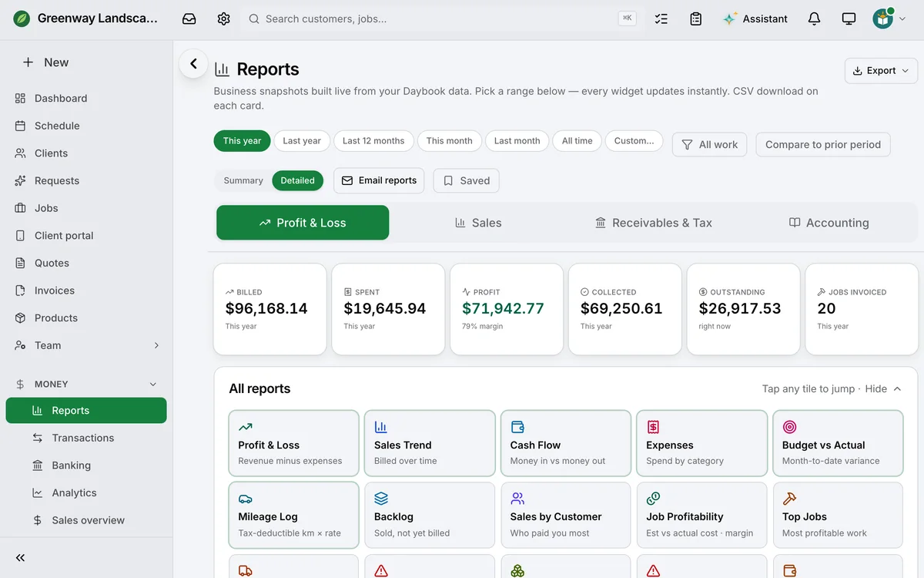
Task: Go to Dashboard in sidebar
Action: [86, 98]
